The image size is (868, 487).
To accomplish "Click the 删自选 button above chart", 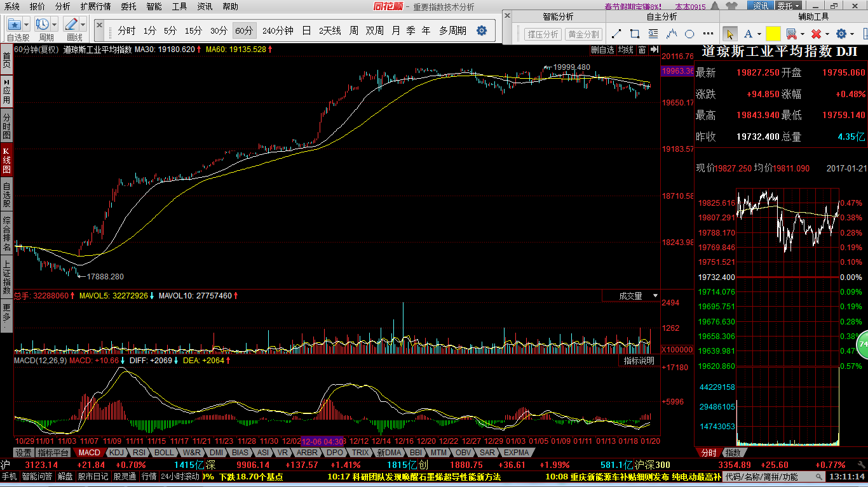I will point(602,50).
